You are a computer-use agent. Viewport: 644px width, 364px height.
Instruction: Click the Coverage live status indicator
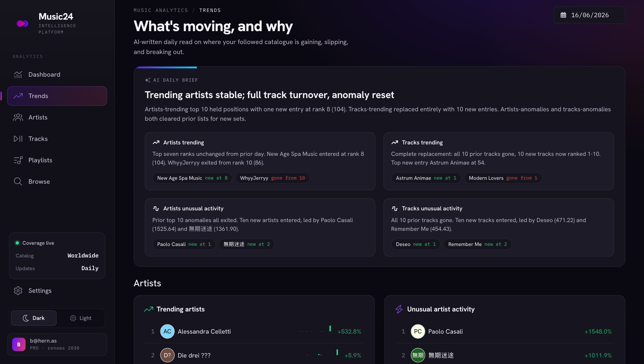click(17, 243)
